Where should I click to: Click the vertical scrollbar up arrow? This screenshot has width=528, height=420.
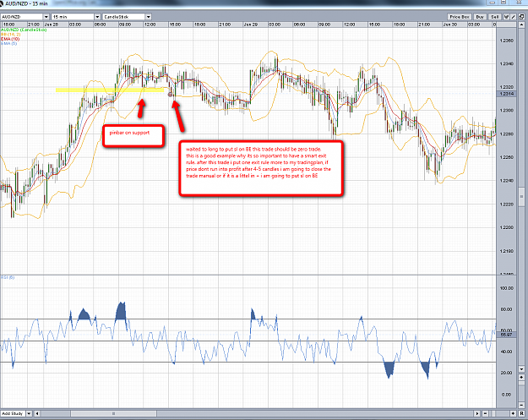pos(521,25)
